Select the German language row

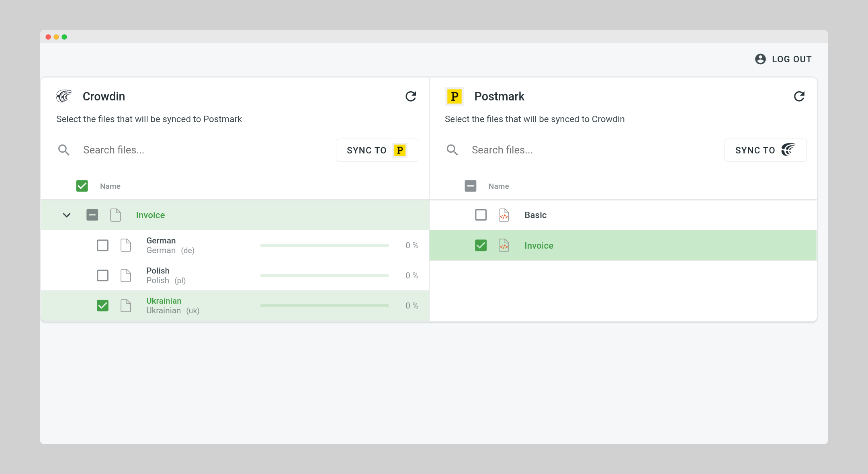[235, 245]
